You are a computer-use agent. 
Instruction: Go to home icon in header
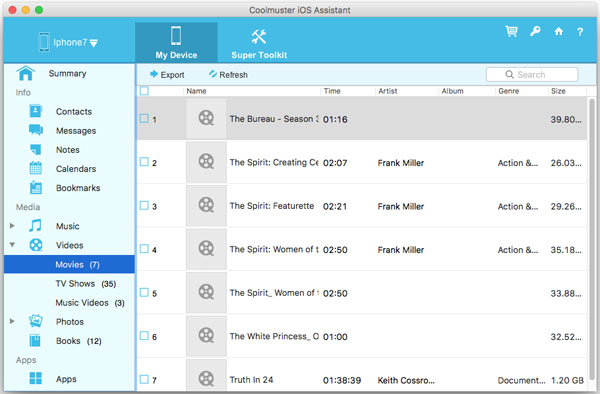(x=558, y=31)
